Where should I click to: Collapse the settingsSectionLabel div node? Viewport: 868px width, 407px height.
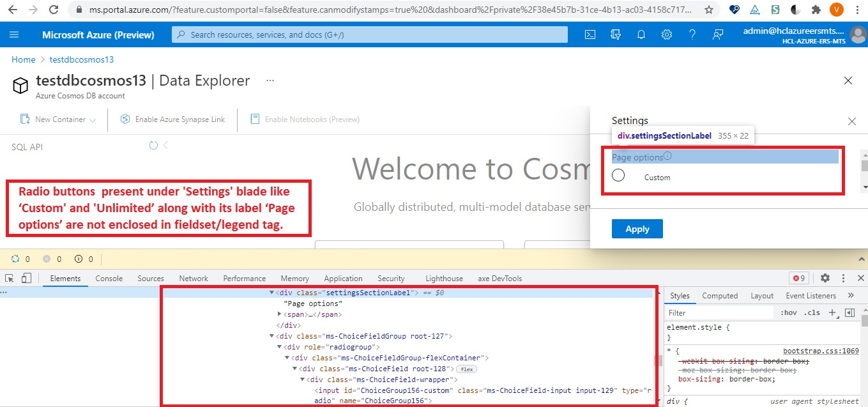pos(271,293)
